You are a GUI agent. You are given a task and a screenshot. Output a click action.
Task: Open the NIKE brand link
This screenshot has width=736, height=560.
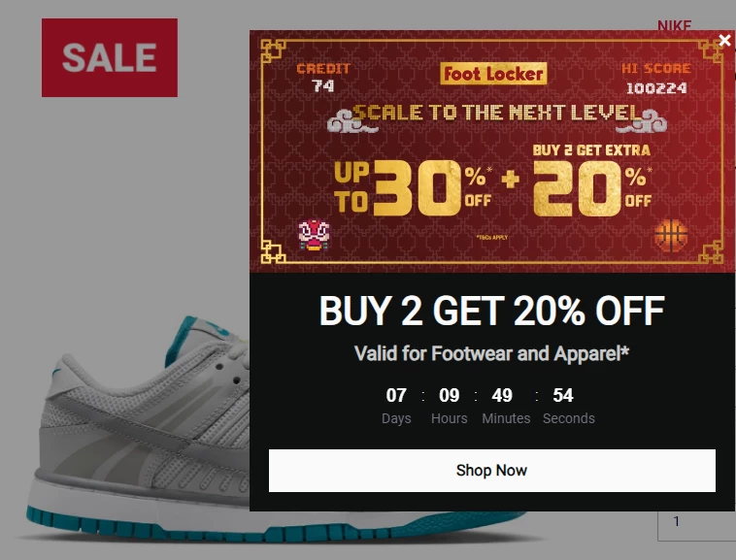[674, 25]
